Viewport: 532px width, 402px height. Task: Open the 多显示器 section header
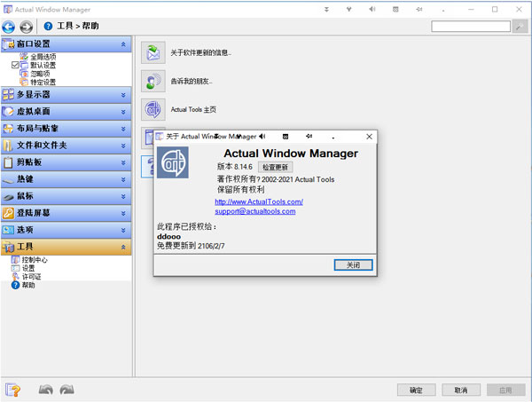[x=66, y=95]
